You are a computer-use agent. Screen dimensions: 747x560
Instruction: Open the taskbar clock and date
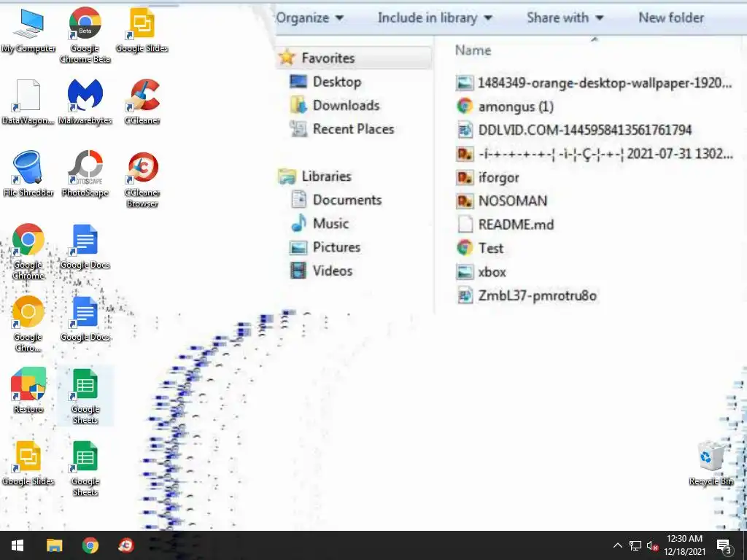point(684,545)
